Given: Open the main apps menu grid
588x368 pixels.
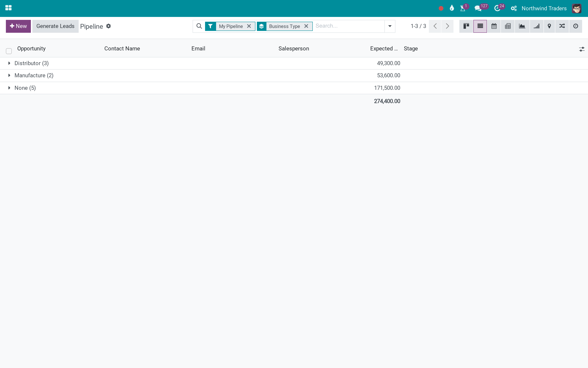Looking at the screenshot, I should pyautogui.click(x=8, y=8).
